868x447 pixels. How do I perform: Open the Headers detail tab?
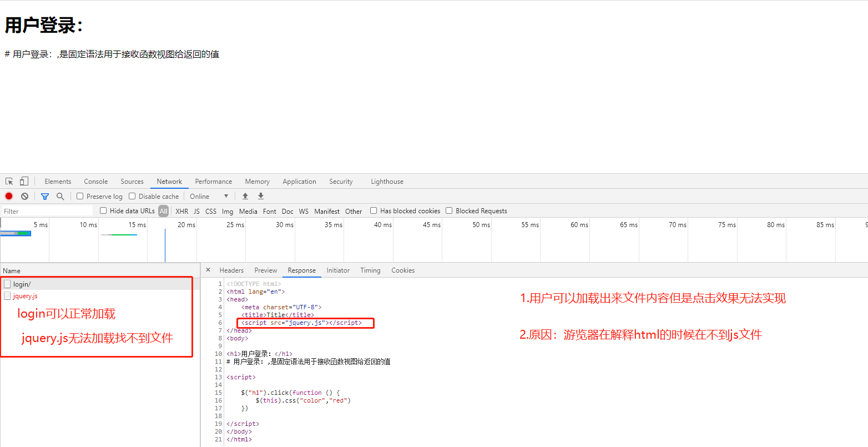point(231,270)
